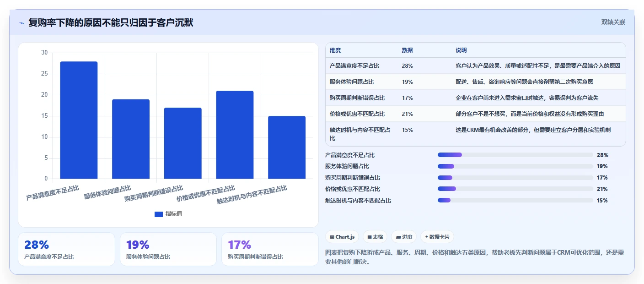Click the 28% value beside the progress bar
This screenshot has height=284, width=644.
click(x=602, y=155)
